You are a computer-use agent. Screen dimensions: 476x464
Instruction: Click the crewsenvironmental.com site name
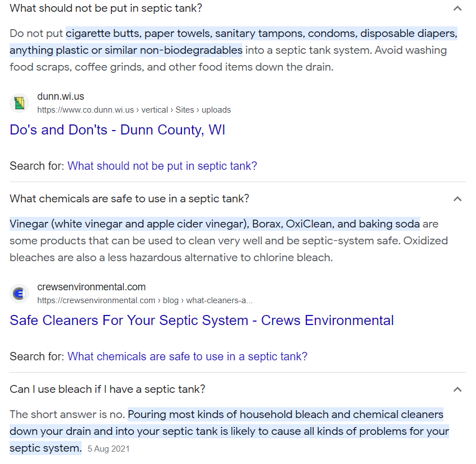[91, 287]
